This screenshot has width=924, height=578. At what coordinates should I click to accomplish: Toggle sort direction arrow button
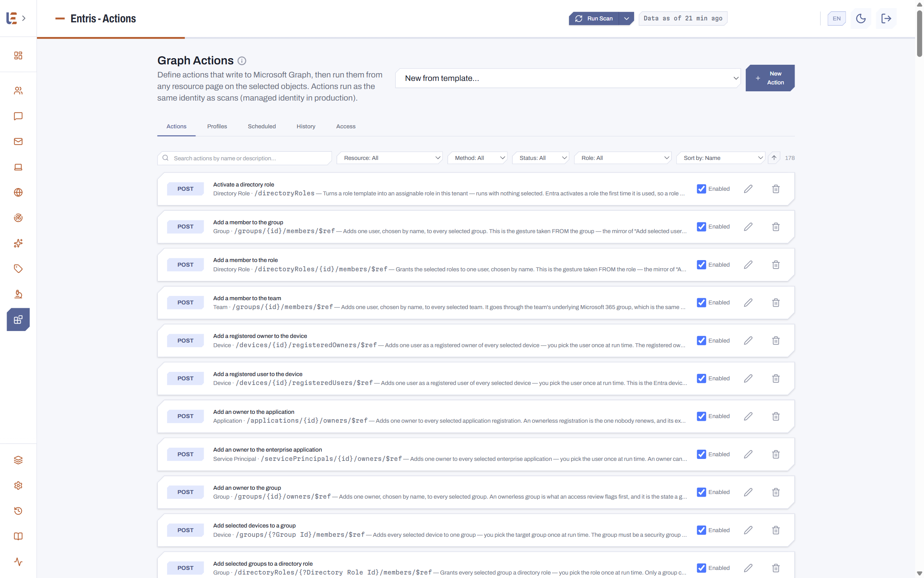774,158
